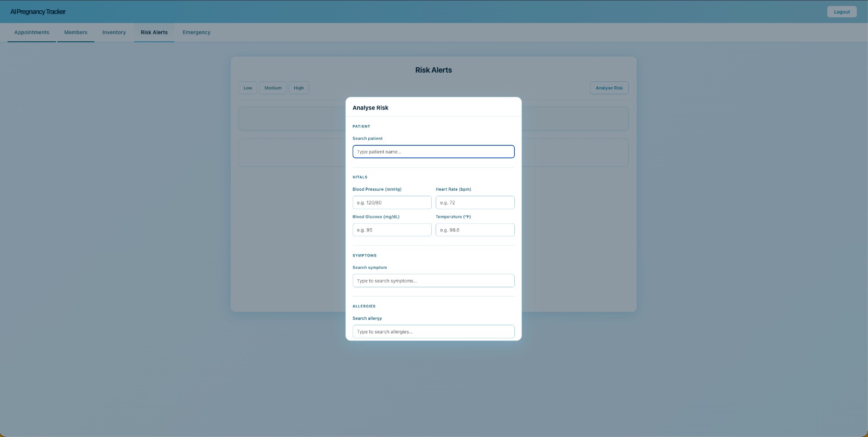868x437 pixels.
Task: Focus the patient name search field
Action: 433,152
